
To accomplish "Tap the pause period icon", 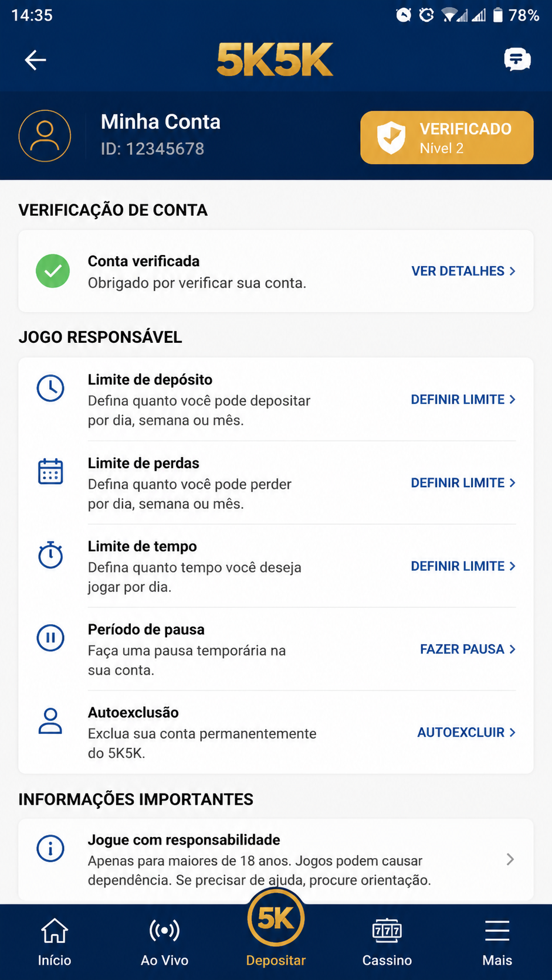I will 50,638.
